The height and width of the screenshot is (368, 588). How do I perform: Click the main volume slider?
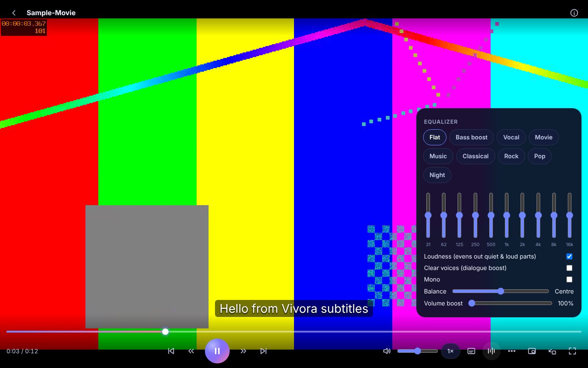418,351
